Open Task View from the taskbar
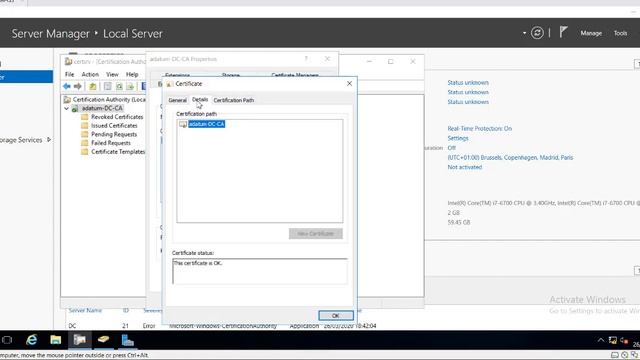This screenshot has height=360, width=640. 7,340
